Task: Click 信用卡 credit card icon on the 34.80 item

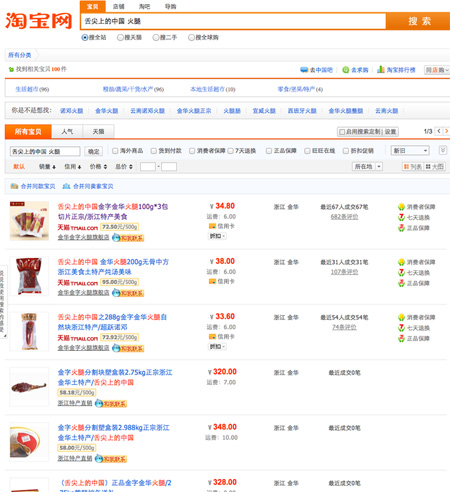Action: tap(212, 226)
